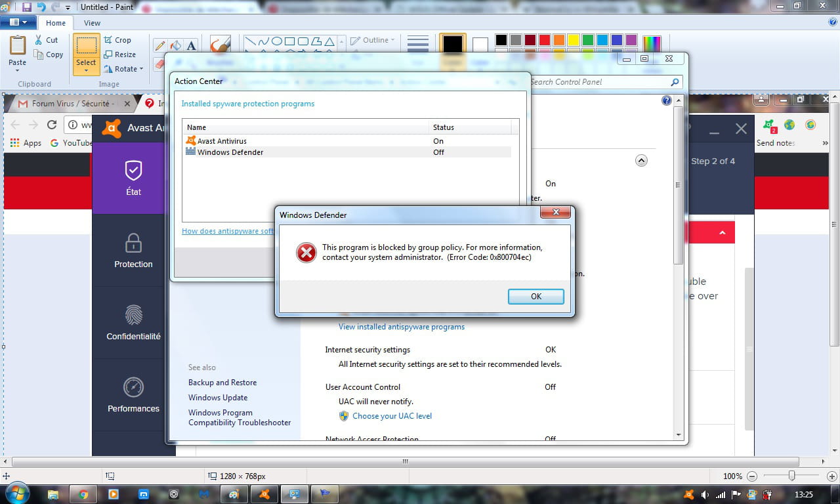Cut the selection in Paint
Image resolution: width=840 pixels, height=504 pixels.
coord(47,40)
